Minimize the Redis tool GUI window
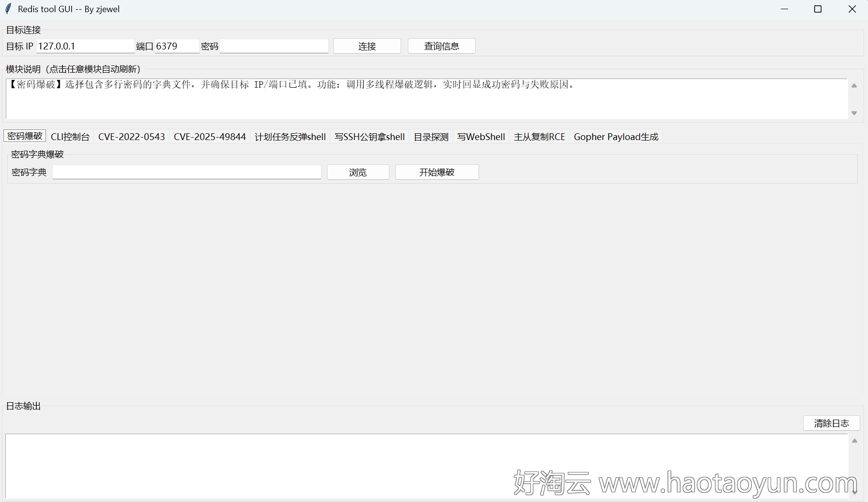This screenshot has height=502, width=868. [x=785, y=9]
